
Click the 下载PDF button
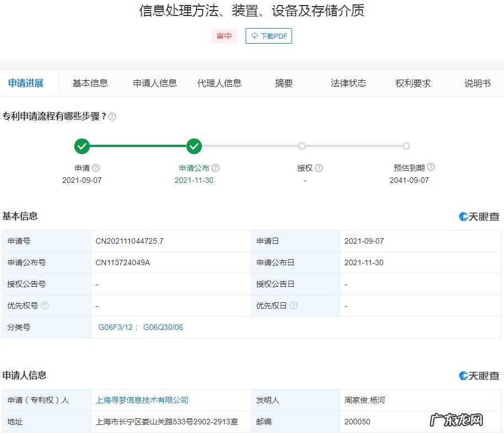pos(269,36)
